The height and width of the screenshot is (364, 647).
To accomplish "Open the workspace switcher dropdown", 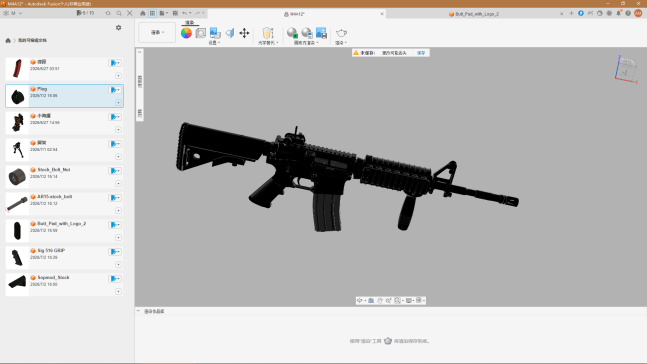I will pos(157,32).
